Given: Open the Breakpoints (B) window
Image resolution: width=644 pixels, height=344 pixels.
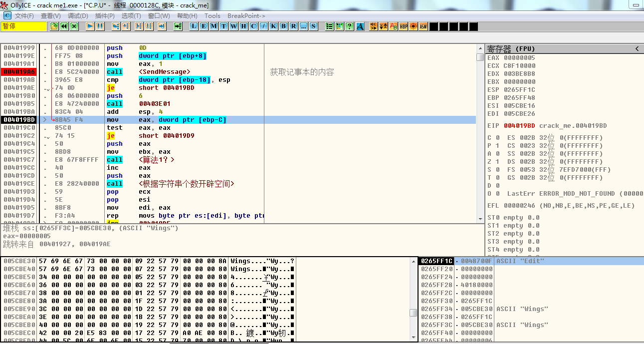Looking at the screenshot, I should (x=284, y=26).
